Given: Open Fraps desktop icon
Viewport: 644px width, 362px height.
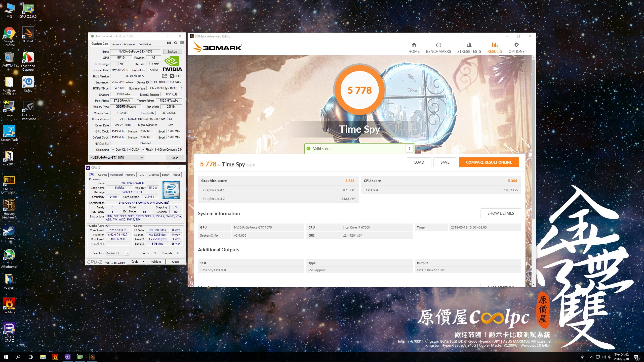Looking at the screenshot, I should (x=9, y=109).
